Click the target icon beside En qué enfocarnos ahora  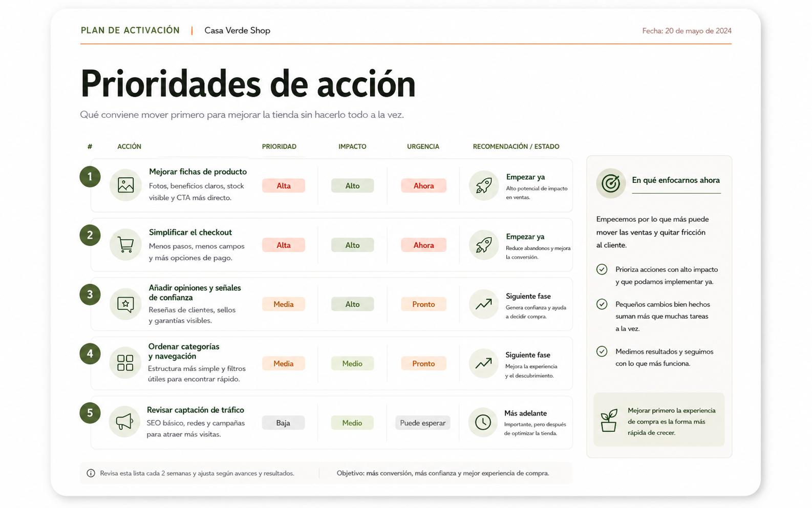(611, 183)
